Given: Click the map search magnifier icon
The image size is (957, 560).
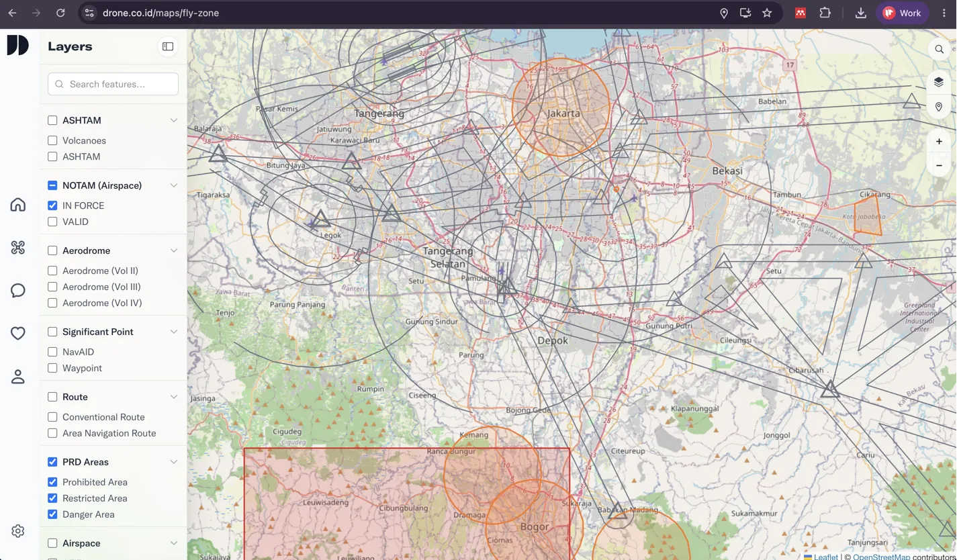Looking at the screenshot, I should [939, 49].
